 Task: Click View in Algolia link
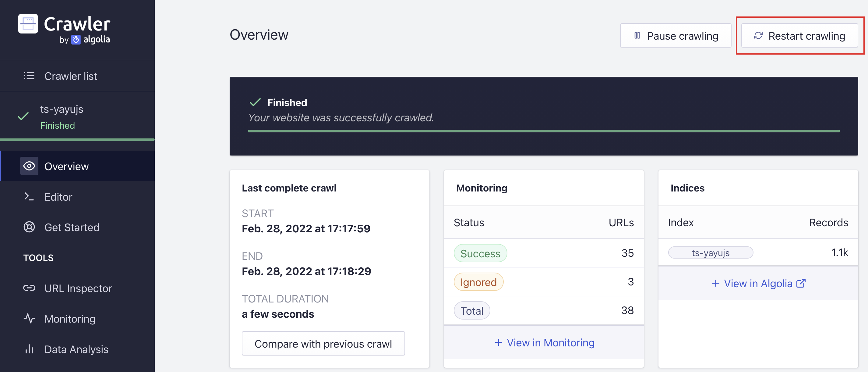pyautogui.click(x=759, y=283)
